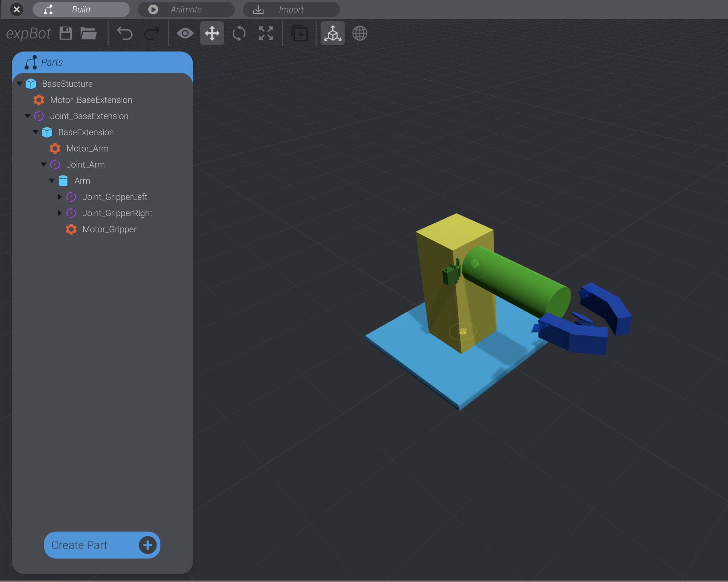728x582 pixels.
Task: Switch to the Animate tab
Action: (186, 9)
